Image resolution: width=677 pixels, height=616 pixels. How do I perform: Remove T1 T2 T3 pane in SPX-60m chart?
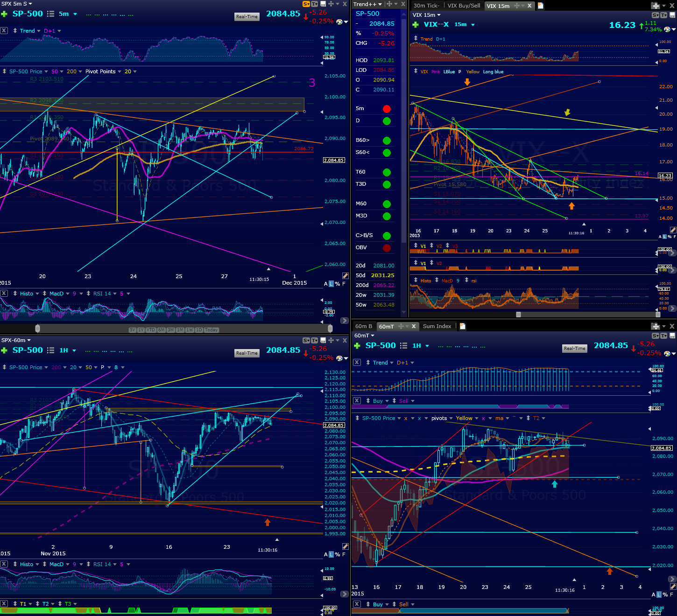4,603
